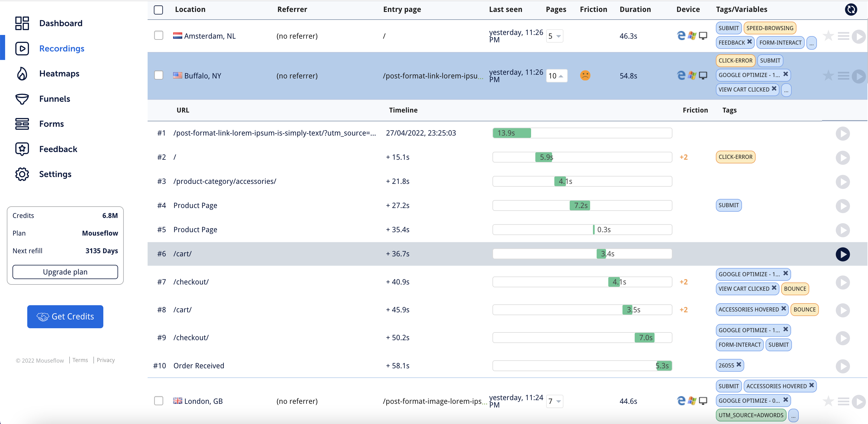The image size is (868, 424).
Task: Click the 13.9s timeline bar for page #1
Action: click(x=511, y=133)
